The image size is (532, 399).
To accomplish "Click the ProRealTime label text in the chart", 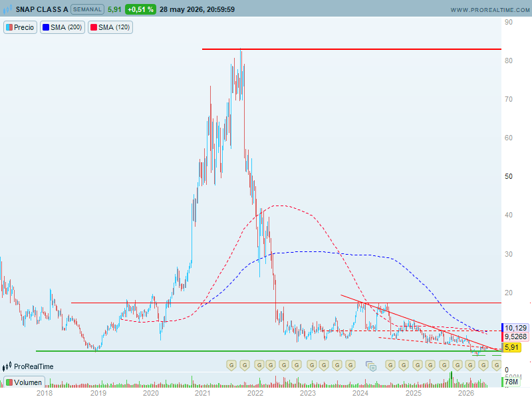I will (34, 366).
